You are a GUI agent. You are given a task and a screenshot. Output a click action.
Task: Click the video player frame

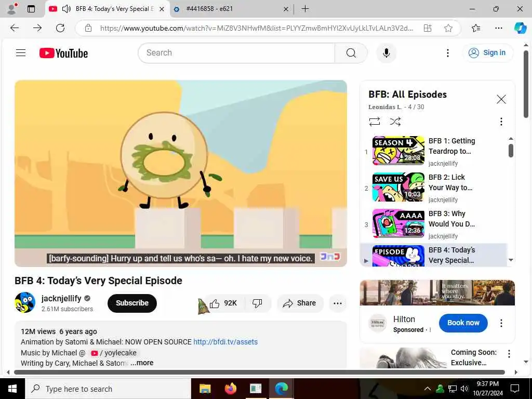click(180, 173)
